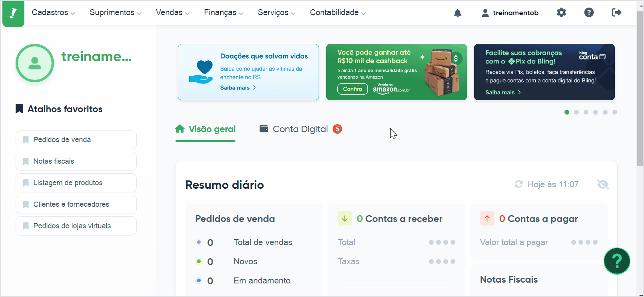Click the red up arrow Contas a pagar icon

coord(487,218)
